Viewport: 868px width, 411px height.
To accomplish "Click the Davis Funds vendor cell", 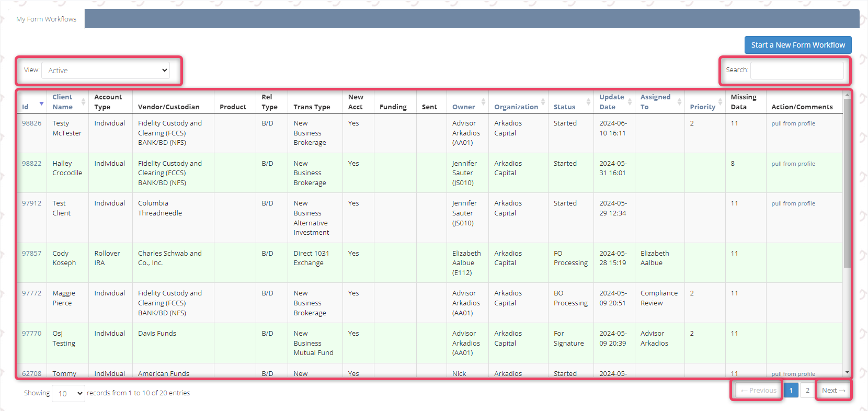I will pos(173,343).
